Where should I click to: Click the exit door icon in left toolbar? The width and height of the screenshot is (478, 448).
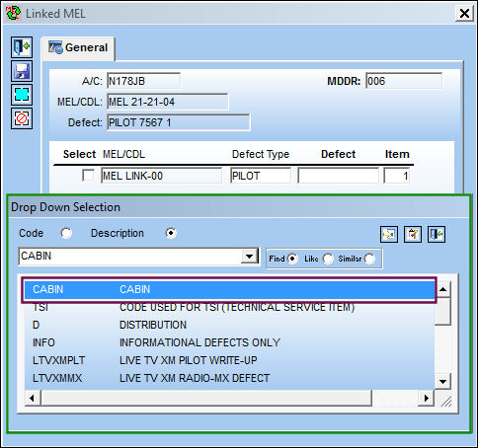point(22,47)
